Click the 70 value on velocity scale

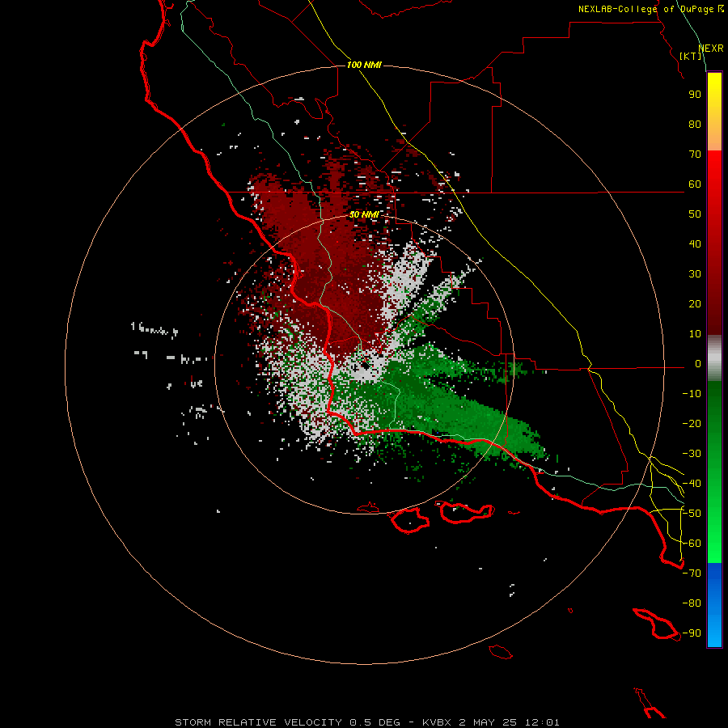[695, 154]
